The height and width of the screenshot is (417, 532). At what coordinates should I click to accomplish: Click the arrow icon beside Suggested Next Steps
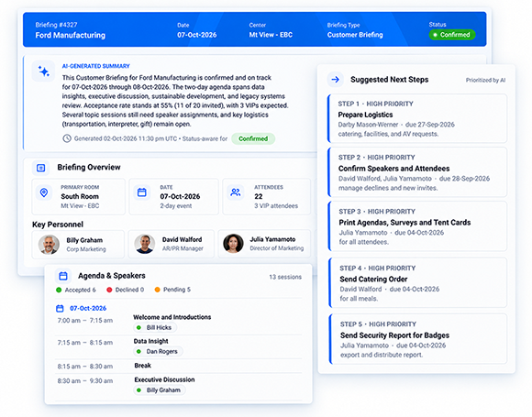coord(335,80)
